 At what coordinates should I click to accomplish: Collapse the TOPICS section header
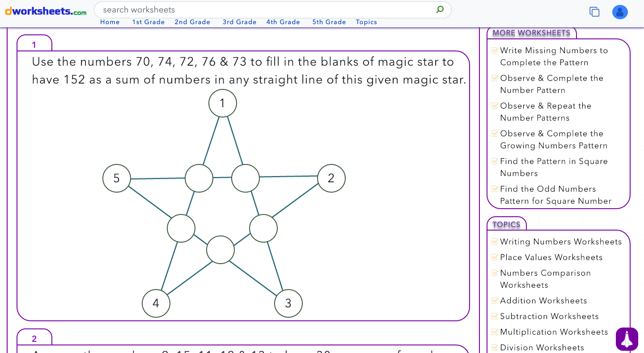[x=507, y=224]
